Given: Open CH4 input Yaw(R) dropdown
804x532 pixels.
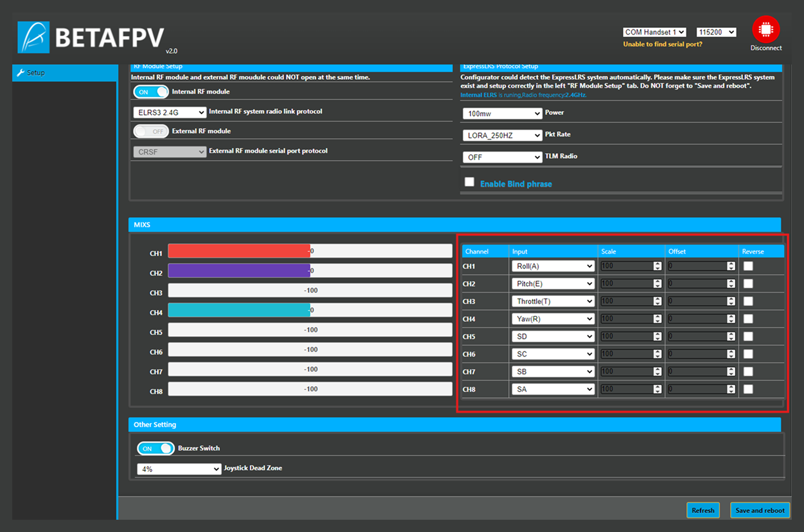Looking at the screenshot, I should coord(553,319).
